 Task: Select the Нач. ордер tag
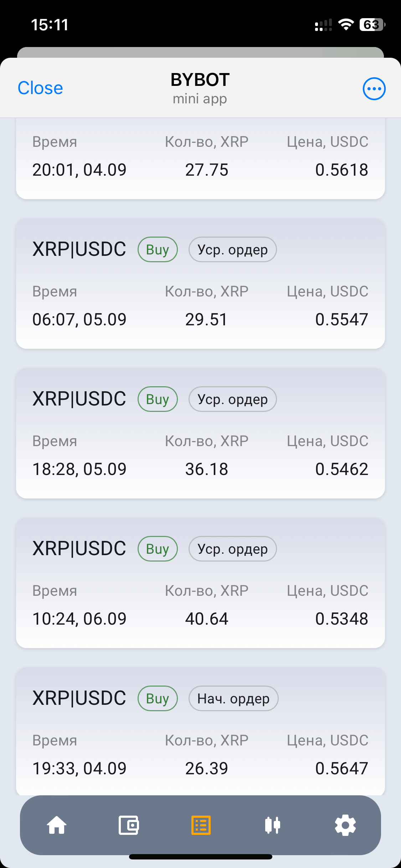pos(233,698)
